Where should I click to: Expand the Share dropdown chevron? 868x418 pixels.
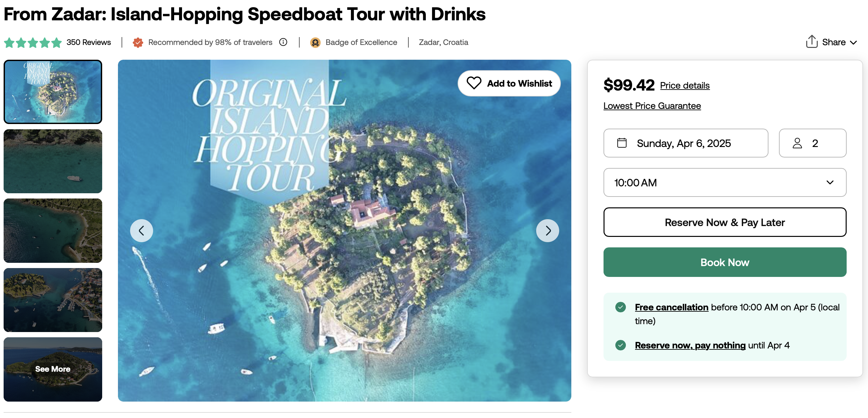tap(853, 42)
